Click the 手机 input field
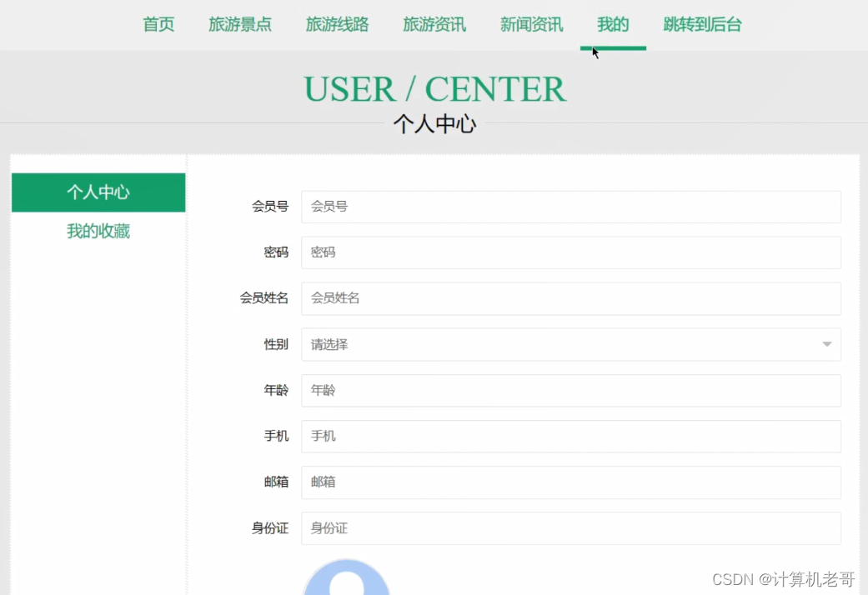Image resolution: width=868 pixels, height=595 pixels. tap(570, 437)
